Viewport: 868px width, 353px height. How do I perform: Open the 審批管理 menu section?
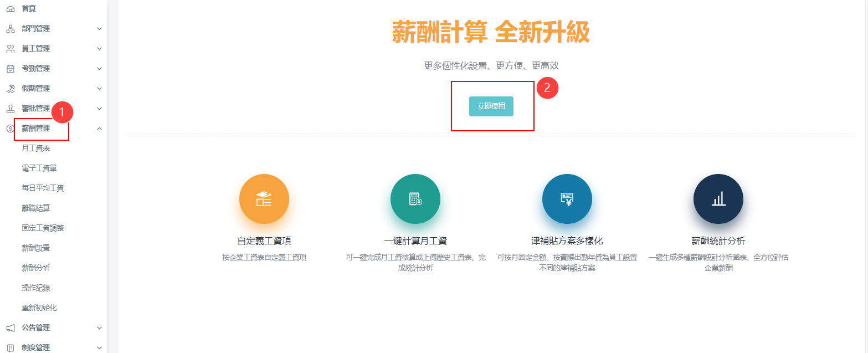pos(35,109)
